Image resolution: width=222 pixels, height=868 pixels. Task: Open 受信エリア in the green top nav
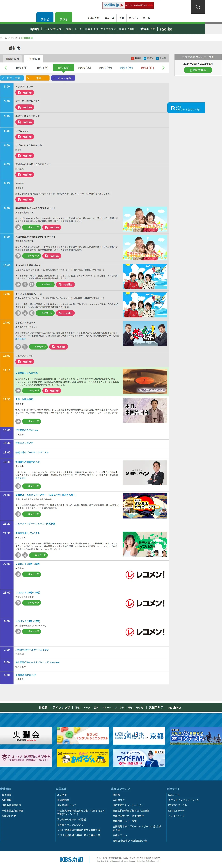pos(147,29)
